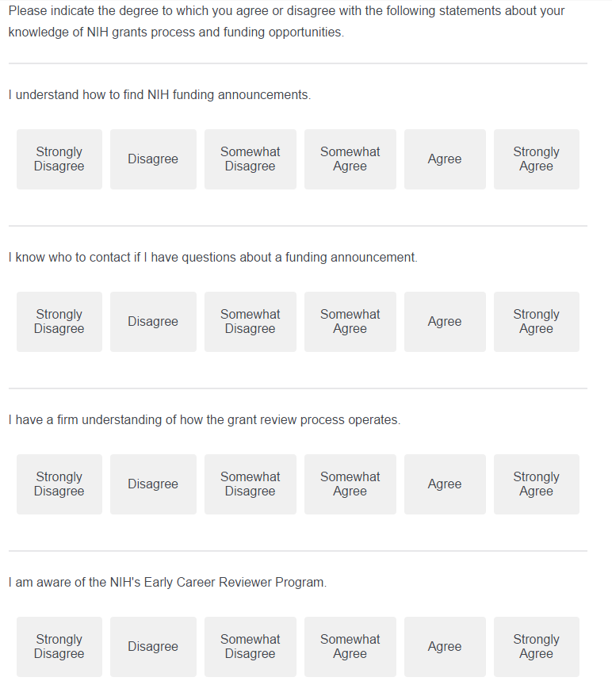This screenshot has height=700, width=612.
Task: Select Strongly Disagree for finding NIH funding announcements
Action: [x=59, y=159]
